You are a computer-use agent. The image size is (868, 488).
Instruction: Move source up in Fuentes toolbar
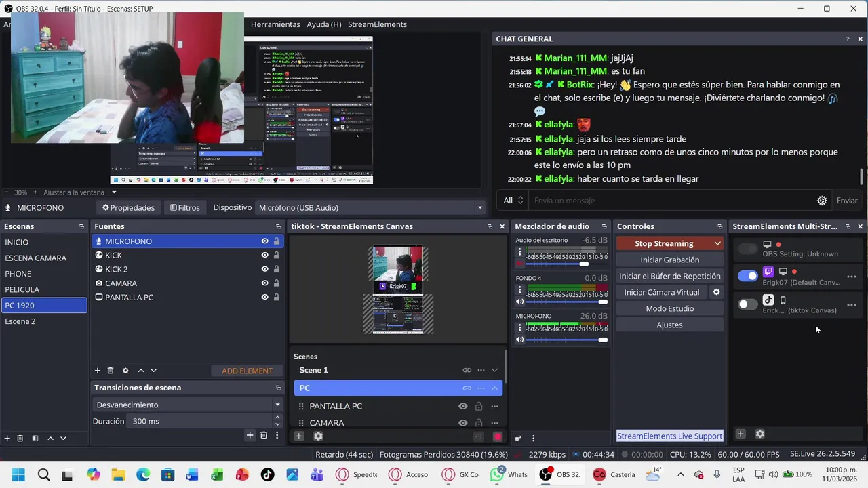point(140,371)
